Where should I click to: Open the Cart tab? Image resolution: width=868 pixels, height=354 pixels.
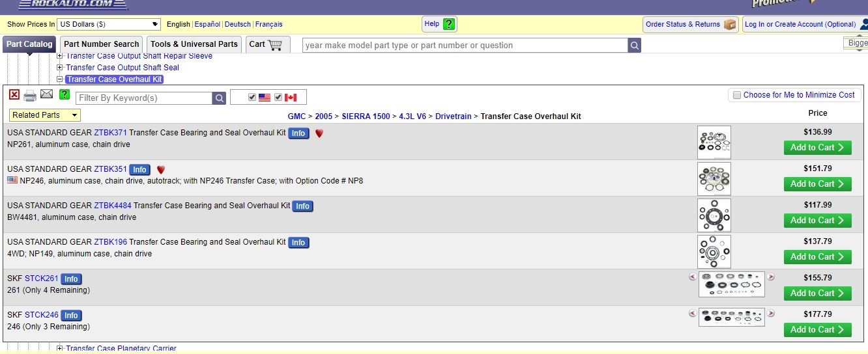click(267, 44)
